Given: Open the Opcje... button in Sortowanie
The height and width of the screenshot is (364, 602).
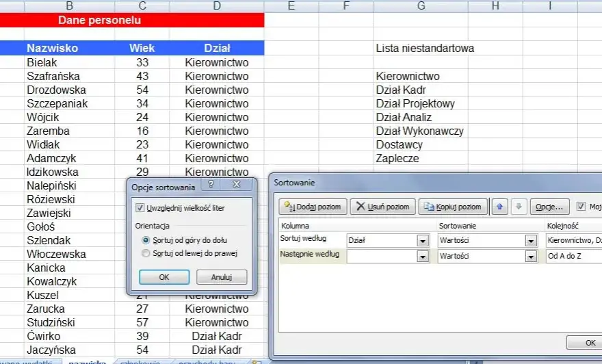Looking at the screenshot, I should (549, 207).
